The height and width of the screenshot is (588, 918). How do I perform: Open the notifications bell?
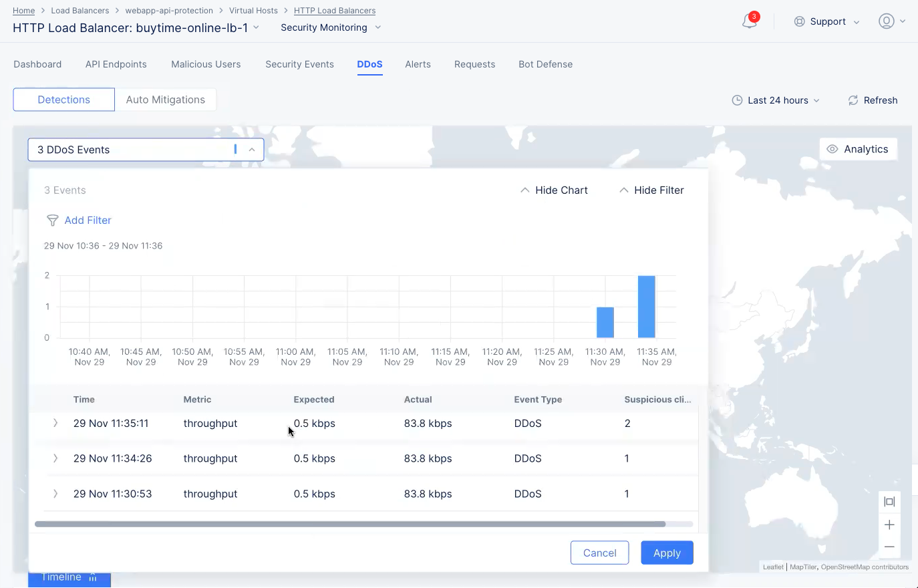pyautogui.click(x=749, y=21)
